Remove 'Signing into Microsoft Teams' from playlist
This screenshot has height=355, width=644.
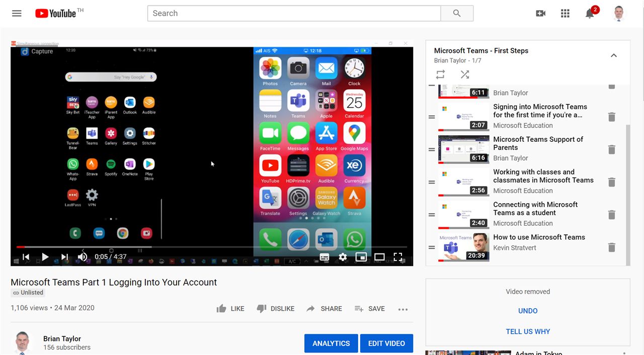tap(612, 117)
